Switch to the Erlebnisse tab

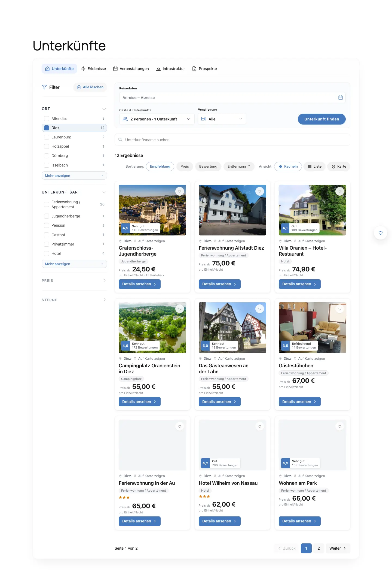93,69
